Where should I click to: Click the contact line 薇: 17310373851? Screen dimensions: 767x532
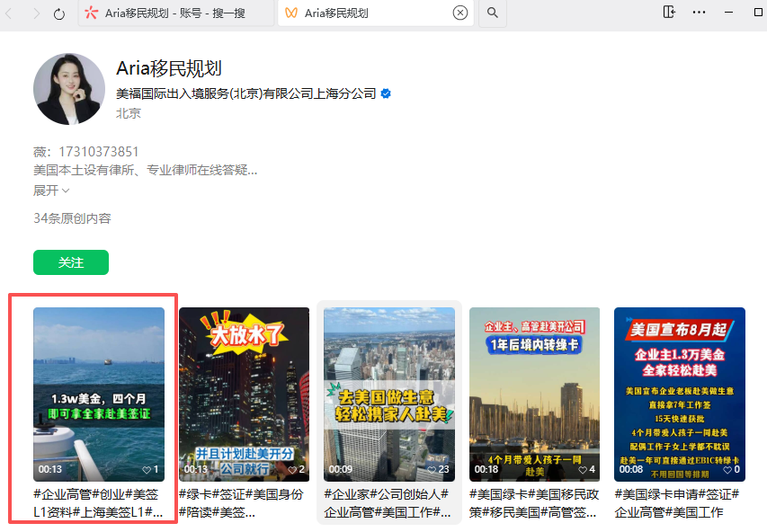pos(86,152)
